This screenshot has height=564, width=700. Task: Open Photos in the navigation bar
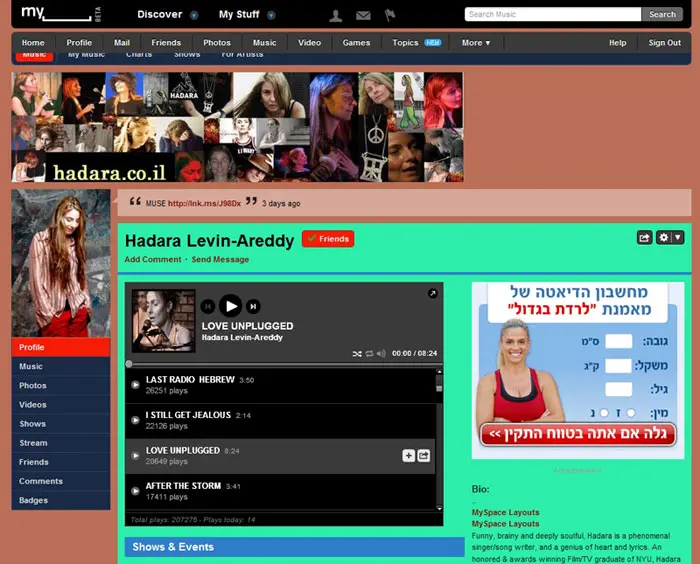[x=217, y=43]
